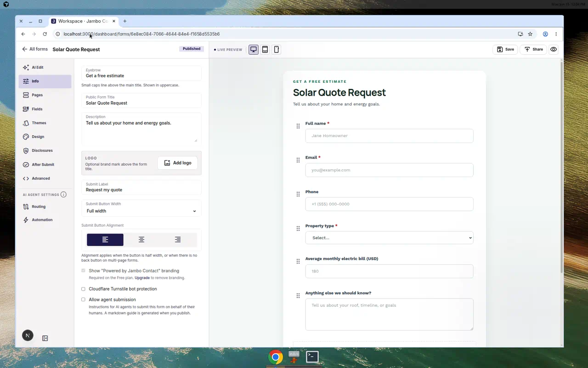Click the browser address bar

coord(285,34)
